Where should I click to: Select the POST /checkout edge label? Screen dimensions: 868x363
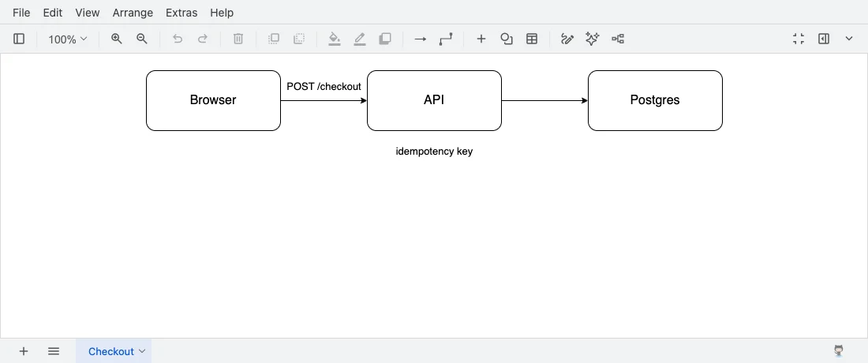[324, 86]
